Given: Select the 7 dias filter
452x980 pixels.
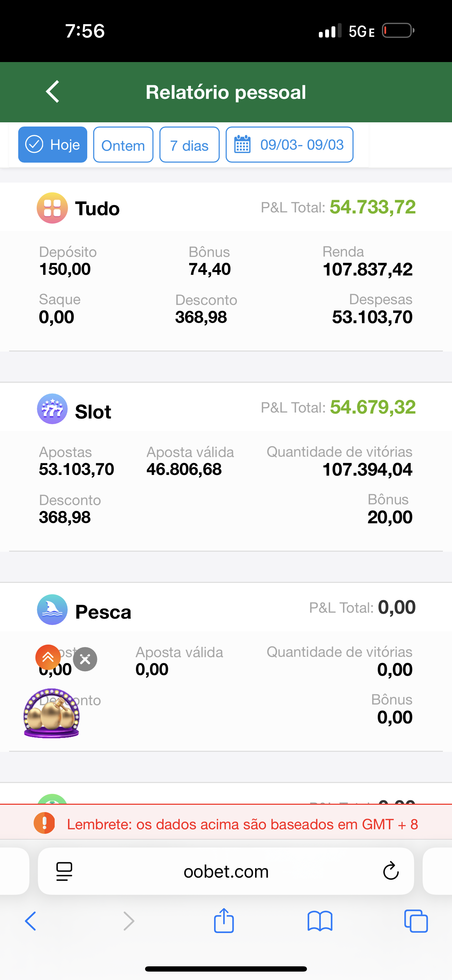Looking at the screenshot, I should (189, 145).
